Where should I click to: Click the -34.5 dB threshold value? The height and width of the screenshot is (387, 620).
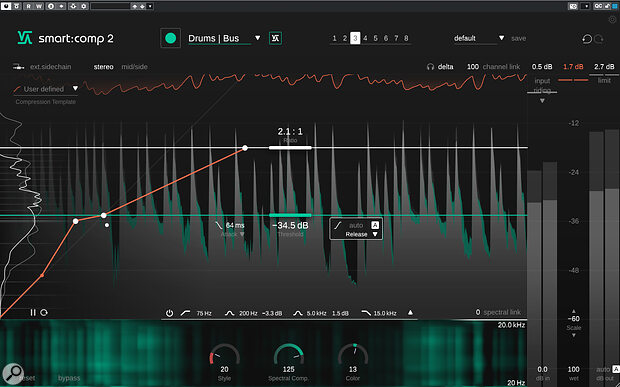(x=290, y=225)
